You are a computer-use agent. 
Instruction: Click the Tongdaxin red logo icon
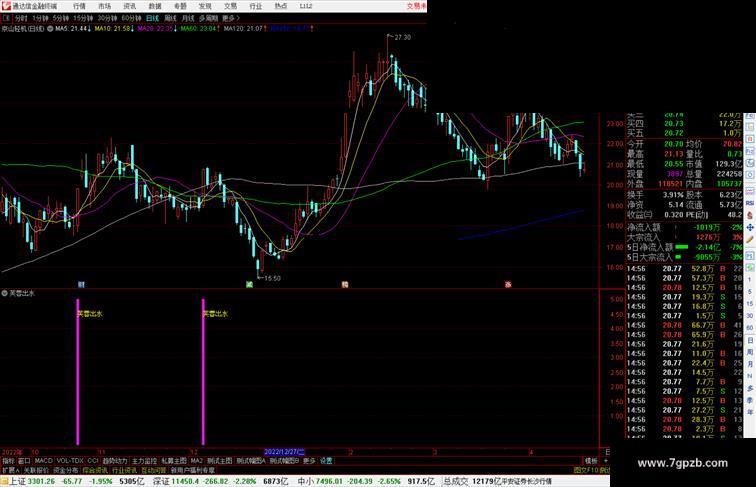pyautogui.click(x=6, y=6)
